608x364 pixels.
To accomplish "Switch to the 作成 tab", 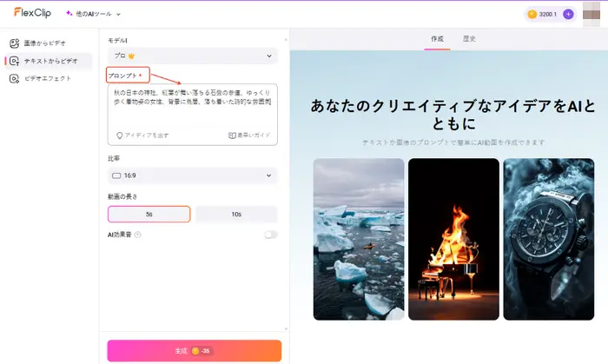I will [x=437, y=39].
